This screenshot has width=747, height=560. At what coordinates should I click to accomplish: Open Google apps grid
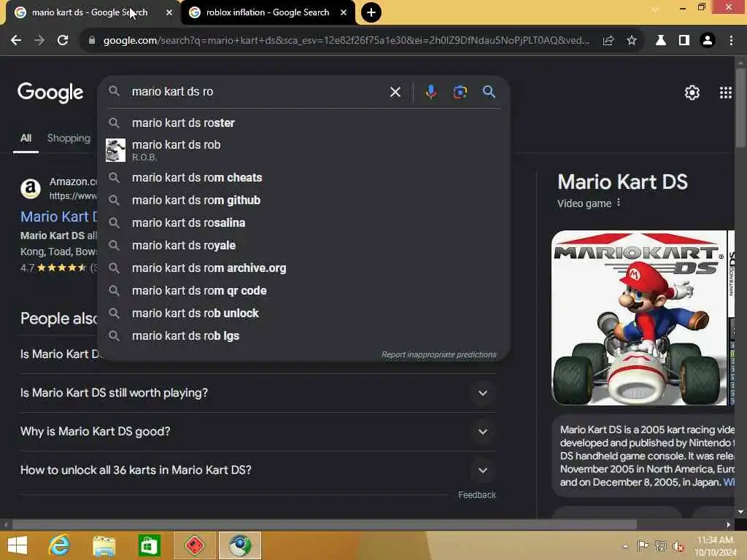(x=726, y=93)
